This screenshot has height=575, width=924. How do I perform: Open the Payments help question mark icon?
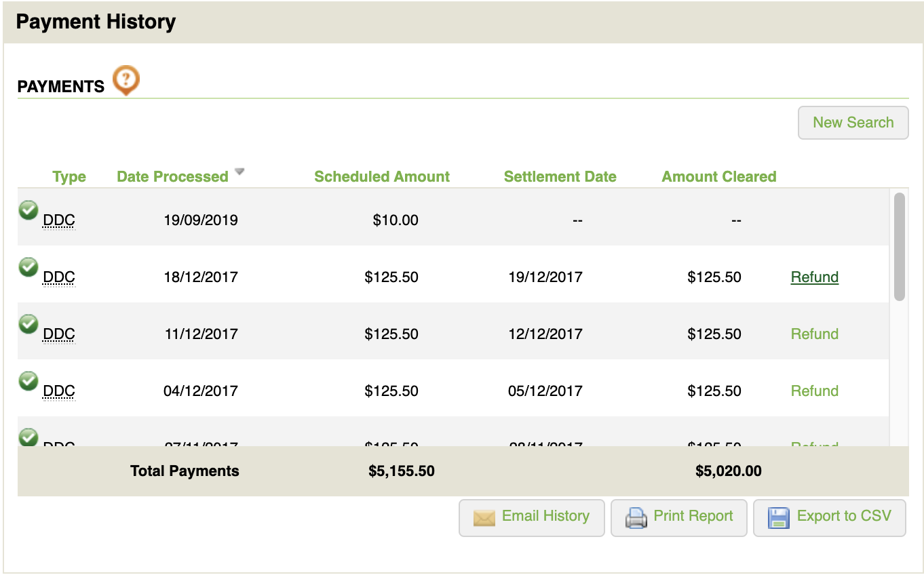(126, 80)
